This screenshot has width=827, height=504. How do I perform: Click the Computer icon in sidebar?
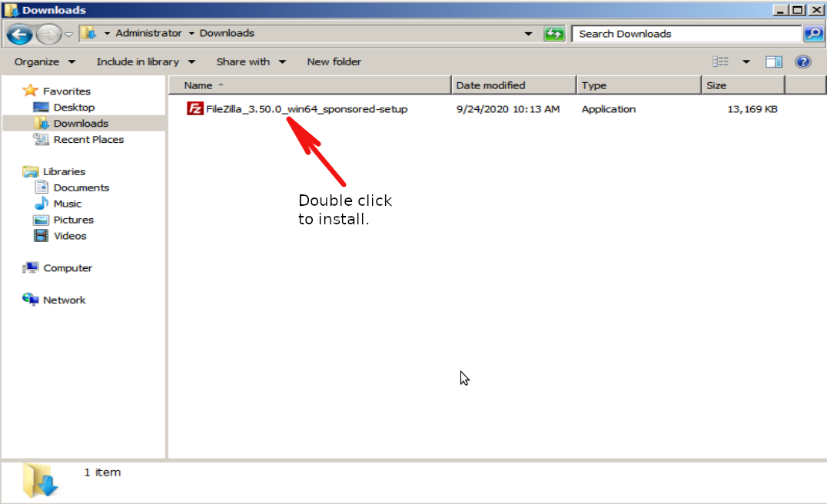click(31, 268)
